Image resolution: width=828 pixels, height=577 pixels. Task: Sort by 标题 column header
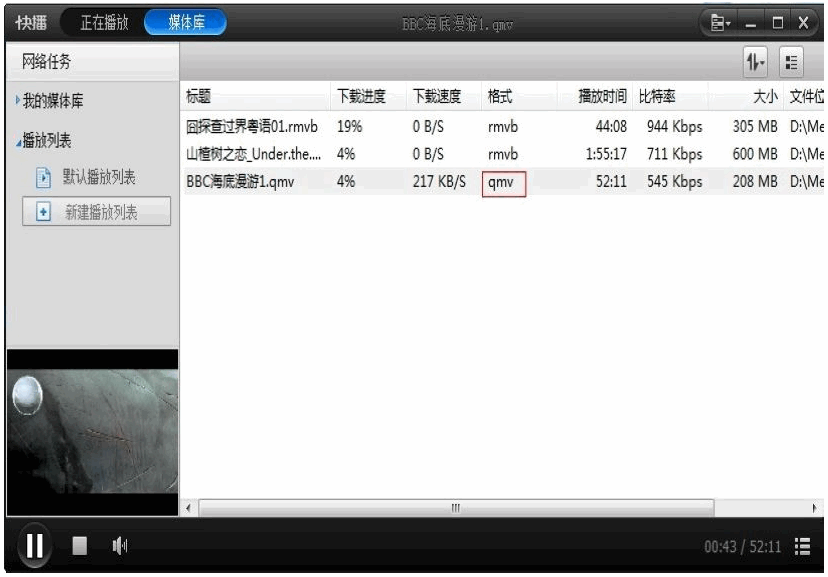pyautogui.click(x=255, y=96)
